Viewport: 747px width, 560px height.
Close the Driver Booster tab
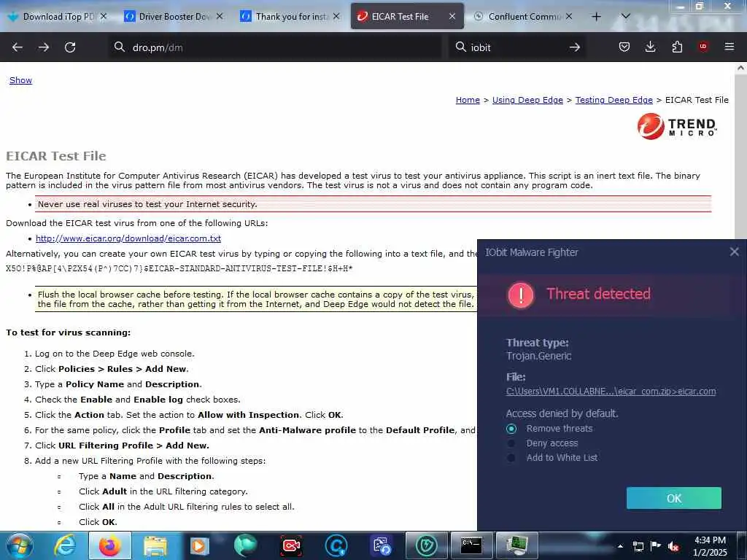pyautogui.click(x=220, y=17)
